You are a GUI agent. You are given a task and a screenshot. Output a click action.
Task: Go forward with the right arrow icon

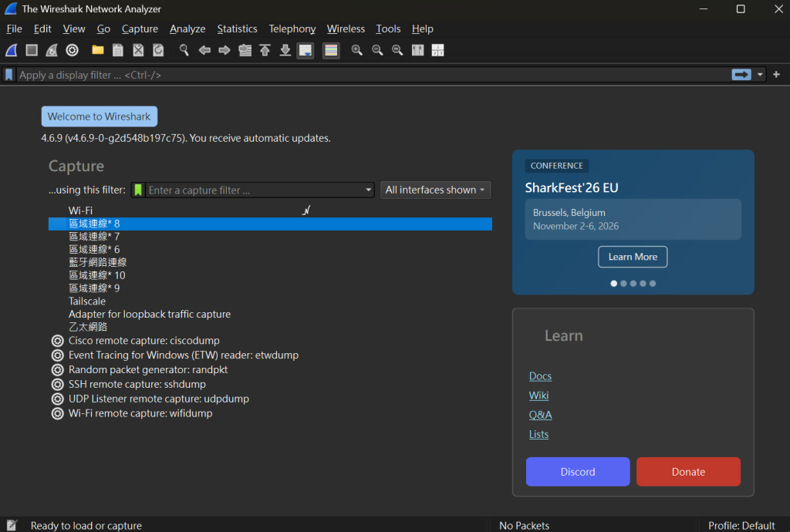[225, 50]
